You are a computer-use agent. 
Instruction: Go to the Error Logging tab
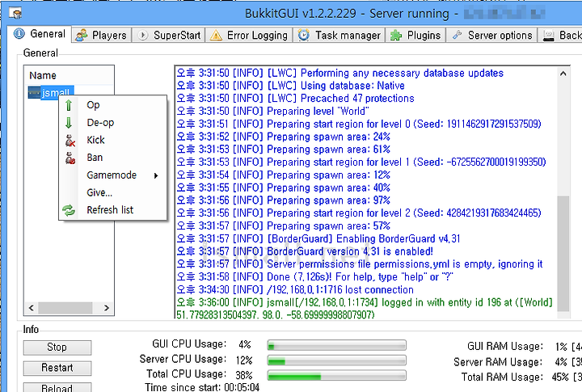click(x=250, y=36)
